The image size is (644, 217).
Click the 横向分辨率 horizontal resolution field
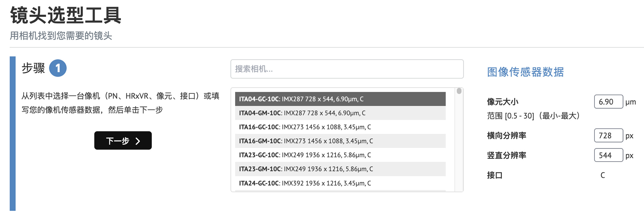point(608,135)
